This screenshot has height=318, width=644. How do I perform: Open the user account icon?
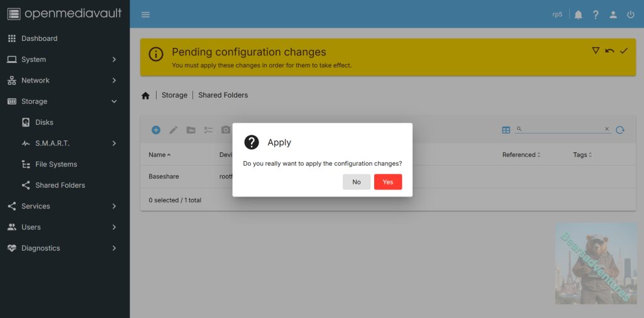click(x=613, y=14)
